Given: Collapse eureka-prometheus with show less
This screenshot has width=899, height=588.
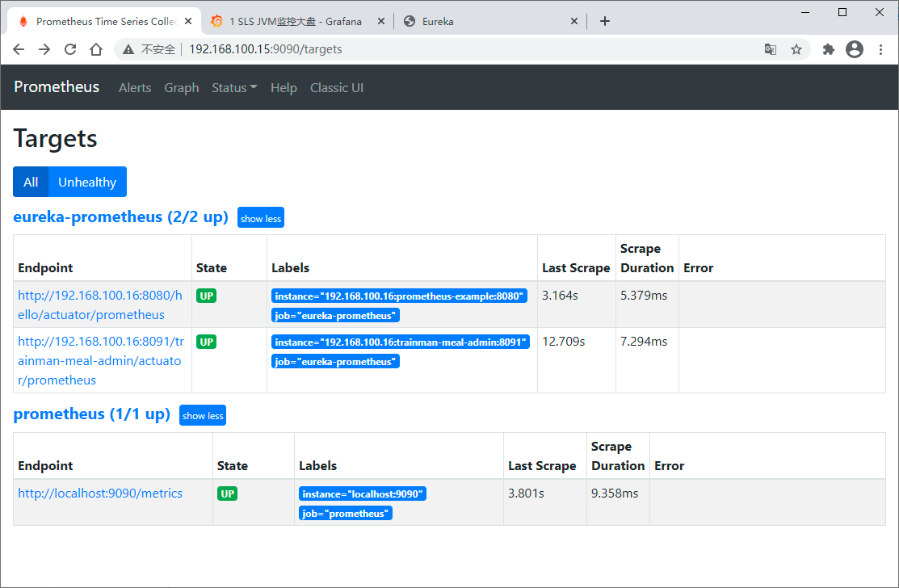Looking at the screenshot, I should tap(261, 218).
